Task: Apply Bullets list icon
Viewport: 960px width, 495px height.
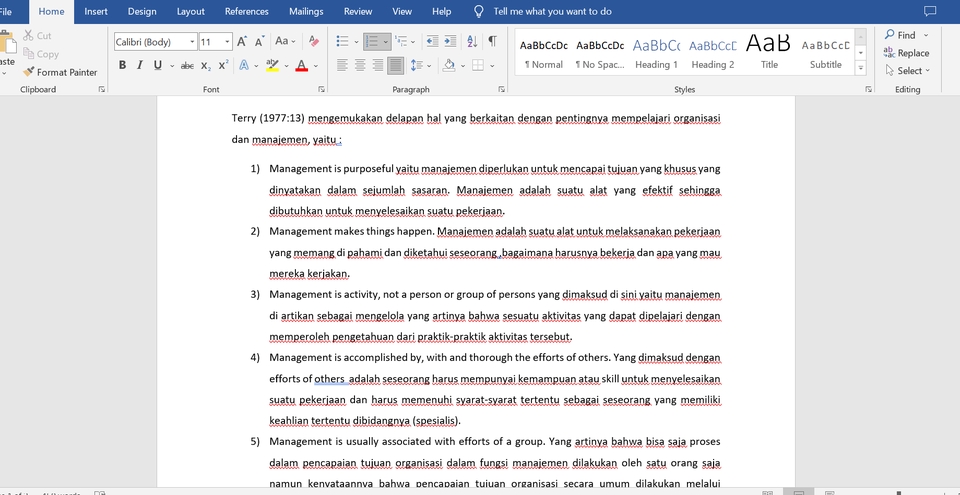Action: pos(342,41)
